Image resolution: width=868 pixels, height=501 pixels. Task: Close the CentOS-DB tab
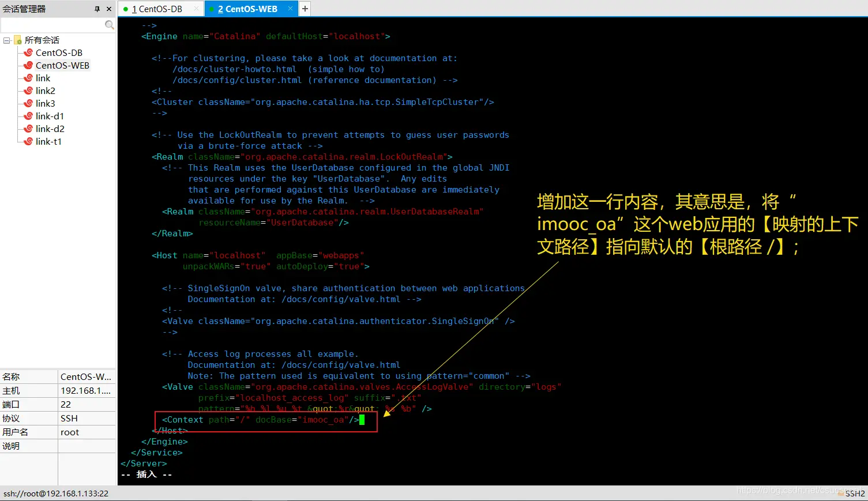point(196,9)
